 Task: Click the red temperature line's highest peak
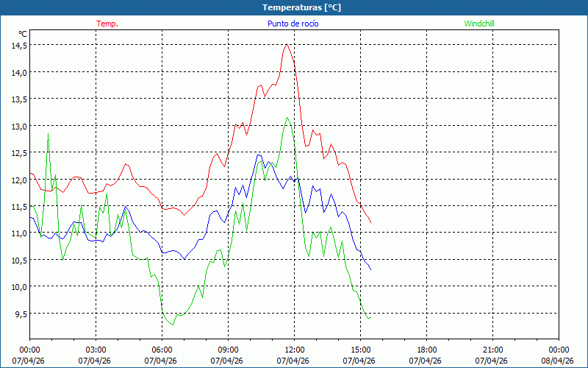(x=287, y=44)
